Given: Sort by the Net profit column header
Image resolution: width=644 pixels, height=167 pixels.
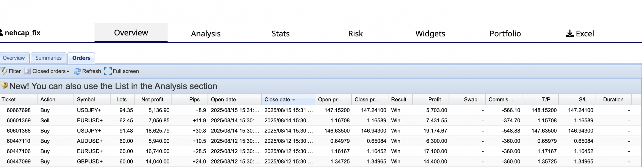Looking at the screenshot, I should 152,100.
